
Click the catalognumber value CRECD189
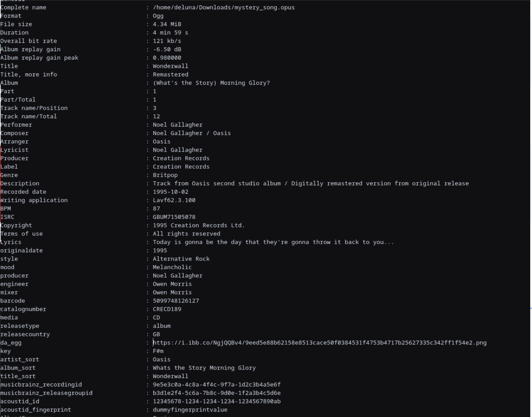[x=167, y=309]
